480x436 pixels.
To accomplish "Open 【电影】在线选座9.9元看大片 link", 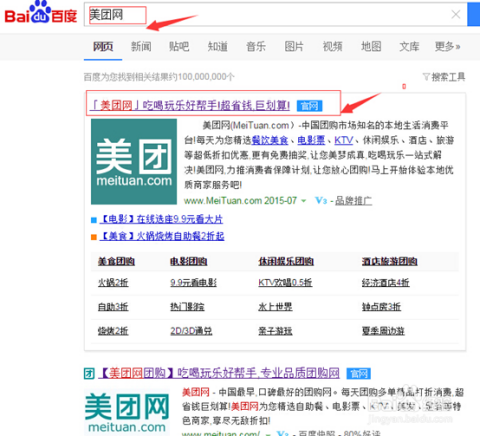I will pyautogui.click(x=161, y=219).
